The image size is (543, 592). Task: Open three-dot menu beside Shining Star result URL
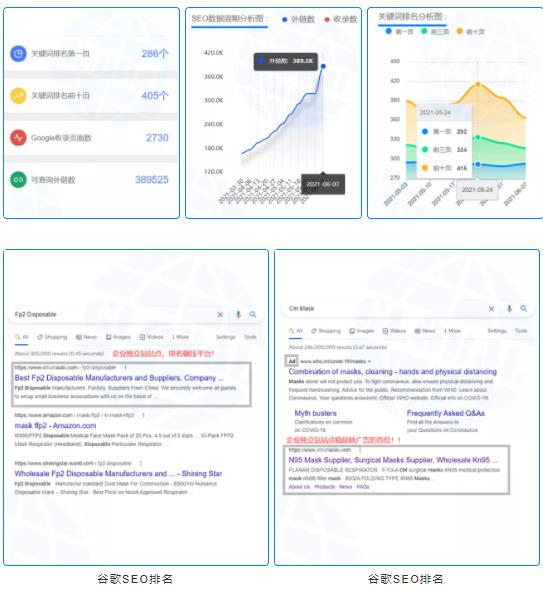140,463
